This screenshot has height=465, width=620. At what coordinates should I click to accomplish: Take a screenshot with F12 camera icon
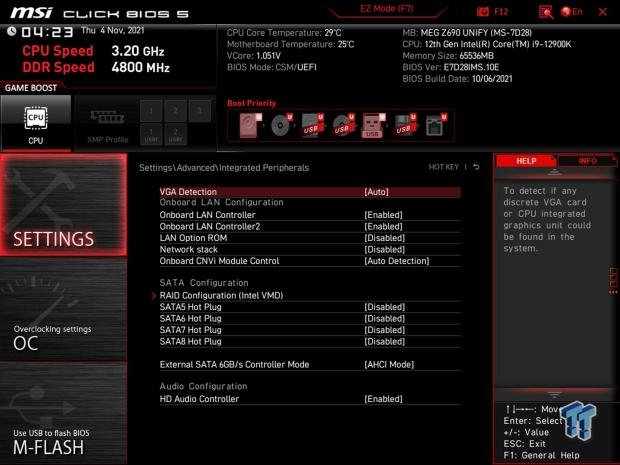pos(483,12)
